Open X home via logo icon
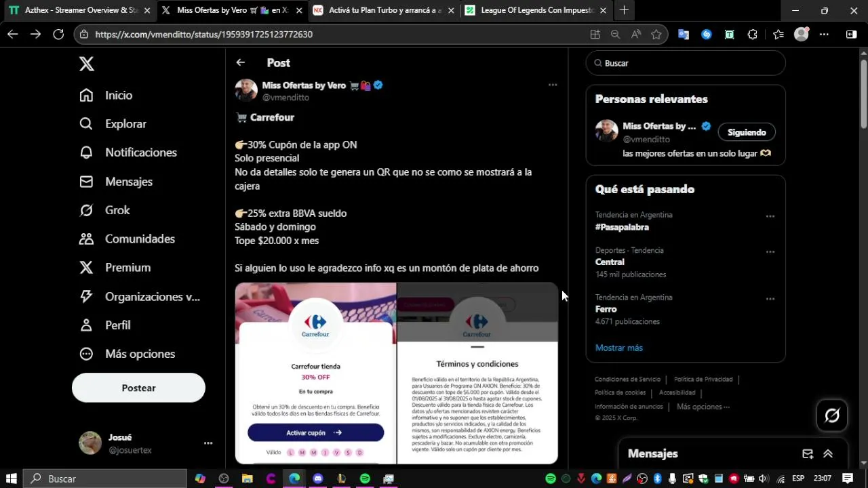Screen dimensions: 868x488 86,64
